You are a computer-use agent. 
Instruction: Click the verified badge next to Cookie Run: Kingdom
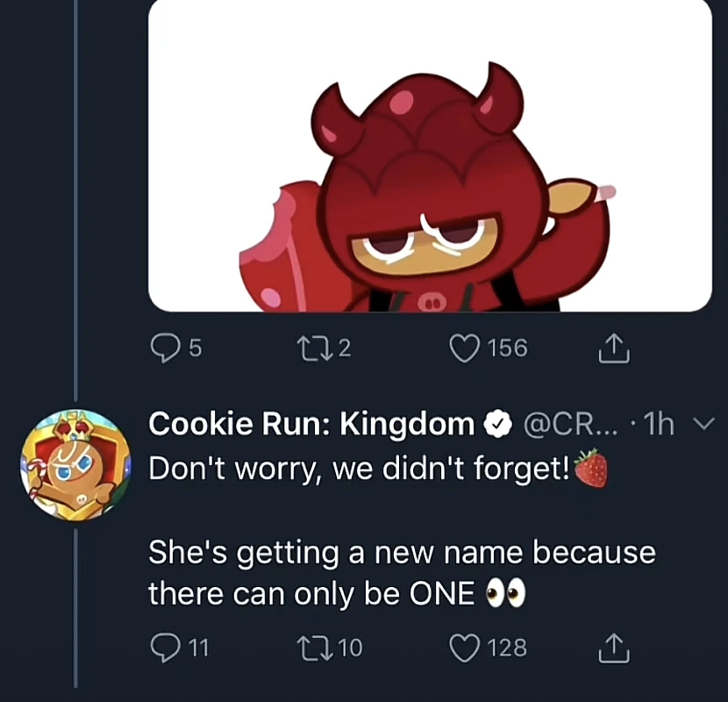(x=497, y=423)
